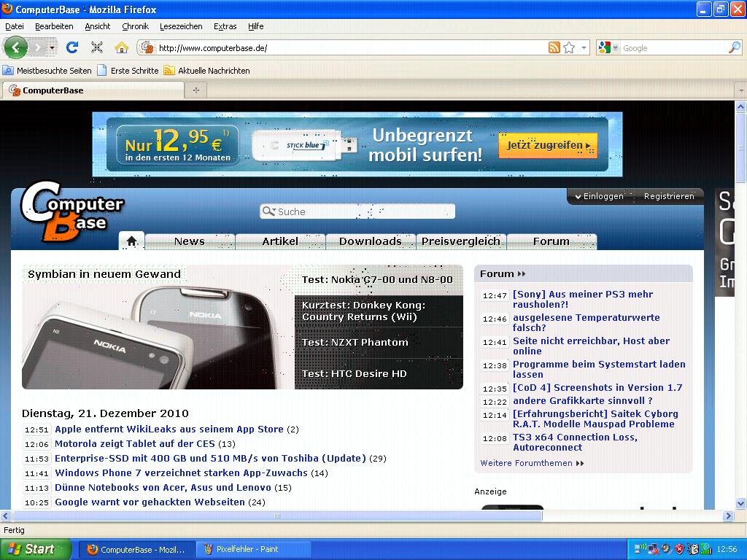Viewport: 747px width, 560px height.
Task: Open the Lesezeichen menu
Action: point(181,26)
